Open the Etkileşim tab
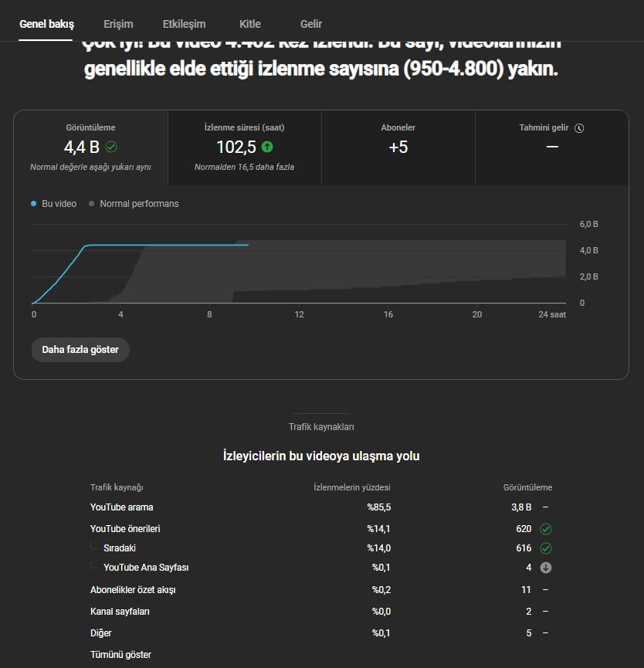Screen dimensions: 644x668 coord(184,24)
